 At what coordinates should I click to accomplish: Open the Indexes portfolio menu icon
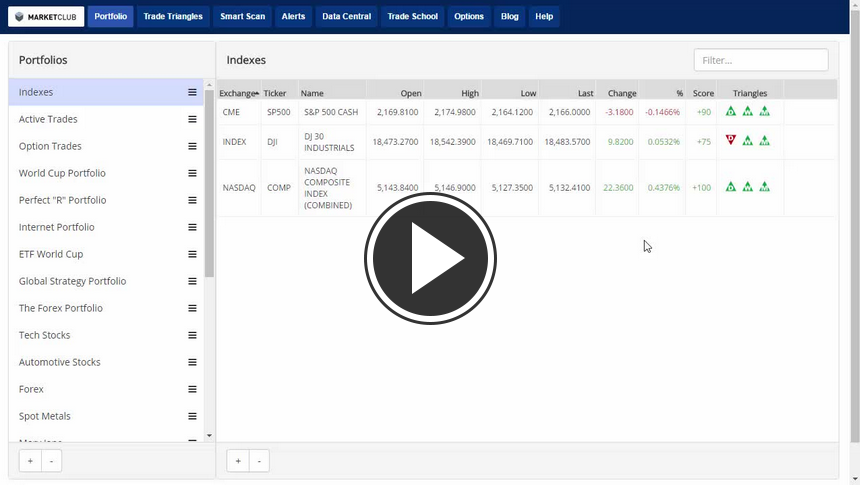[x=192, y=92]
